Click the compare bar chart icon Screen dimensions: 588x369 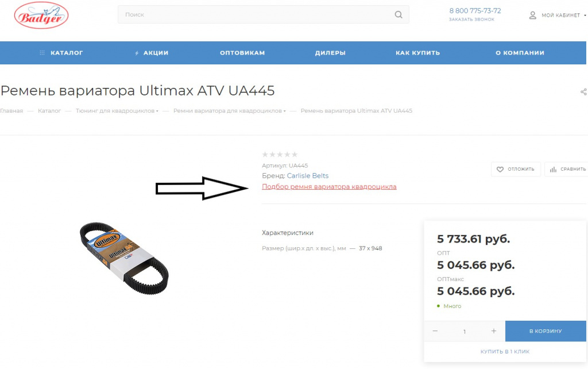click(x=553, y=170)
